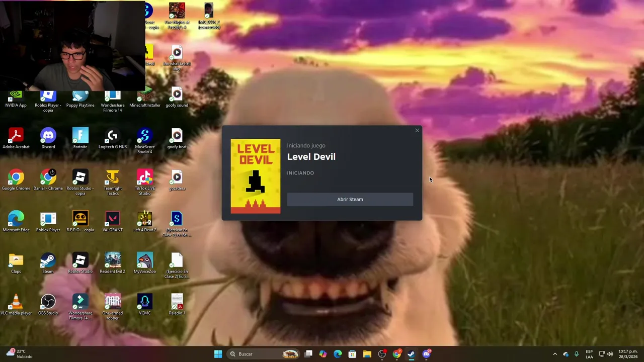Viewport: 644px width, 362px height.
Task: Open Copilot from the taskbar
Action: click(323, 354)
